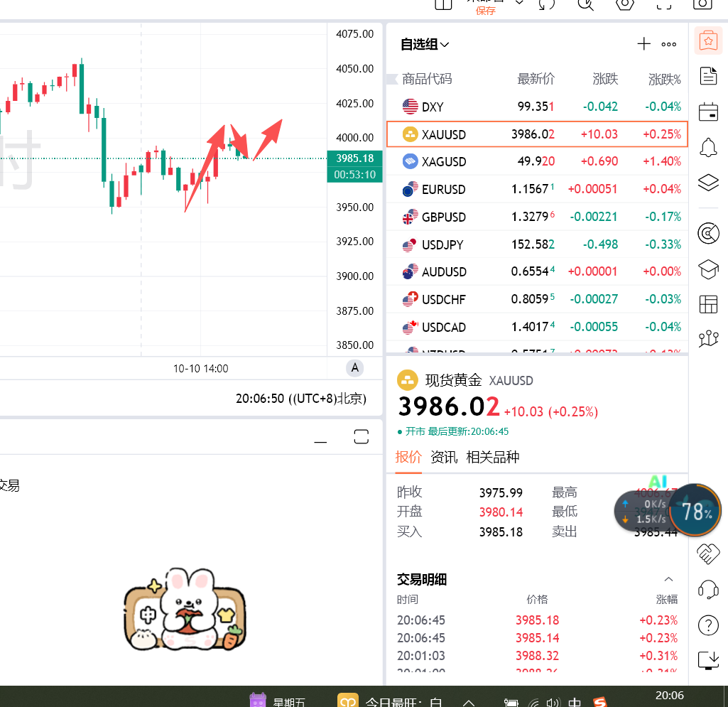Image resolution: width=728 pixels, height=707 pixels.
Task: Open the graduation cap learning icon
Action: [708, 269]
